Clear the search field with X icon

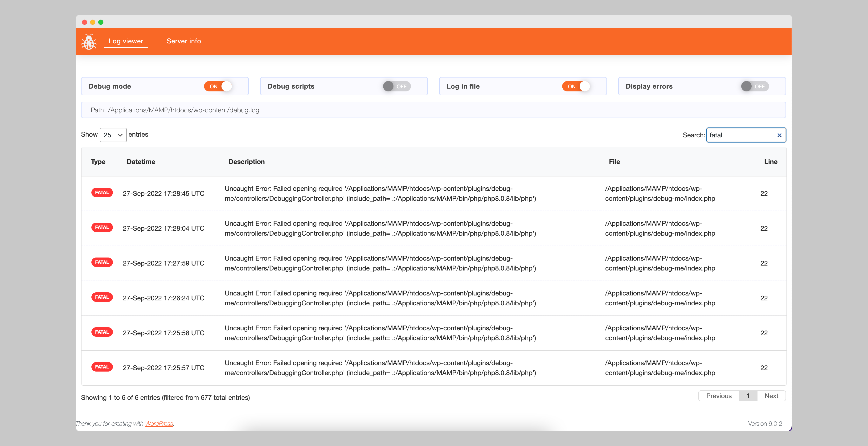(779, 135)
